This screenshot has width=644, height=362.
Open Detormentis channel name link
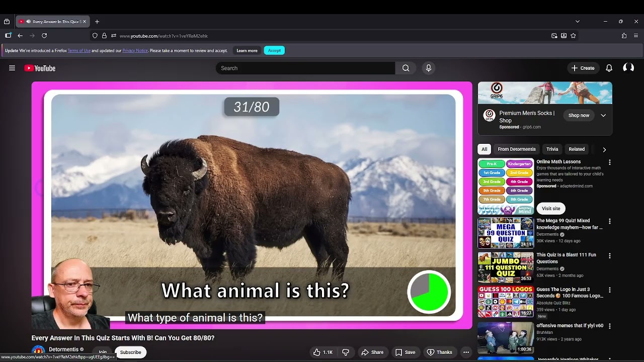63,349
